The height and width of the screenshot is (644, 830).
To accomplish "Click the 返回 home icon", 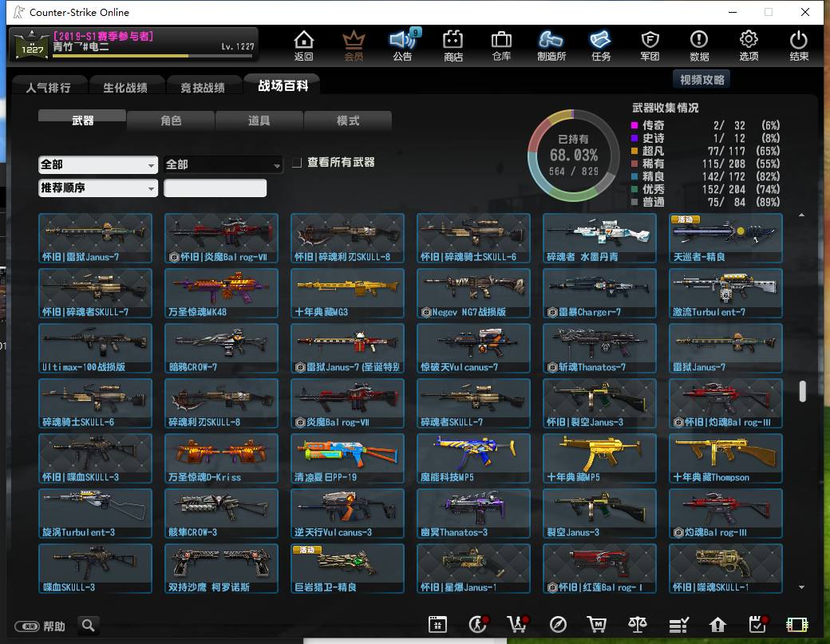I will click(x=304, y=45).
